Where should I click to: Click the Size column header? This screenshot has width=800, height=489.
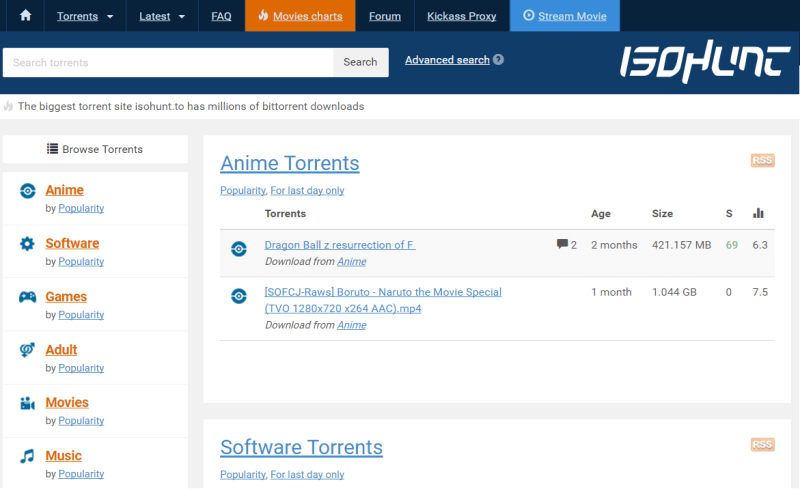(x=662, y=214)
